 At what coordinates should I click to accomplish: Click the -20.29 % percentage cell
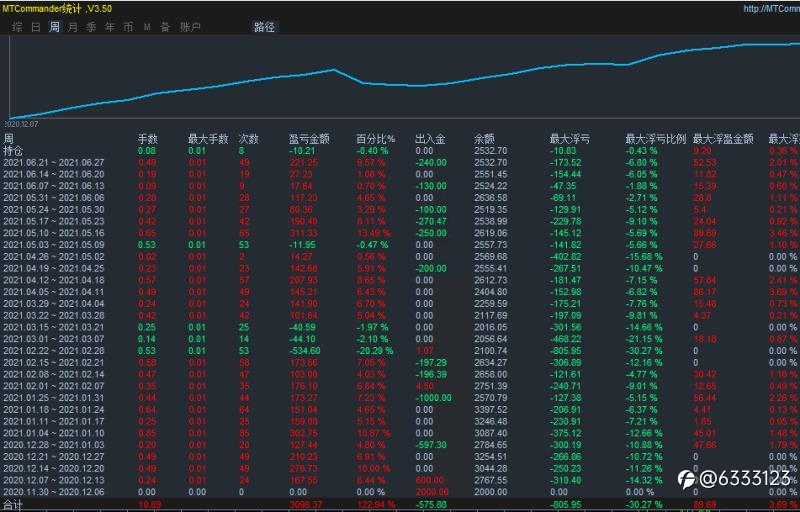pos(375,351)
